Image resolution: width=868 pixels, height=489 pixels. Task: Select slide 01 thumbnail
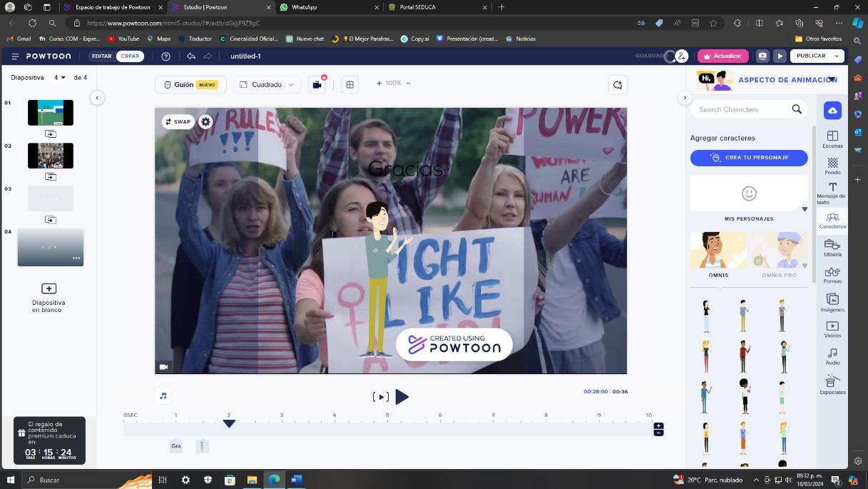pos(51,113)
